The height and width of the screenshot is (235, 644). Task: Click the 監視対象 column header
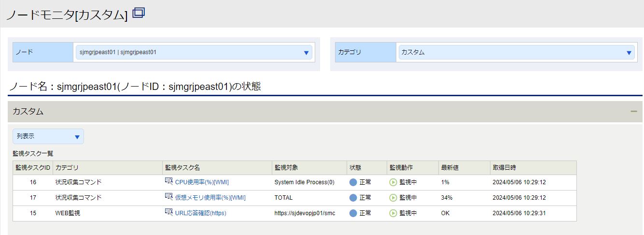point(309,168)
